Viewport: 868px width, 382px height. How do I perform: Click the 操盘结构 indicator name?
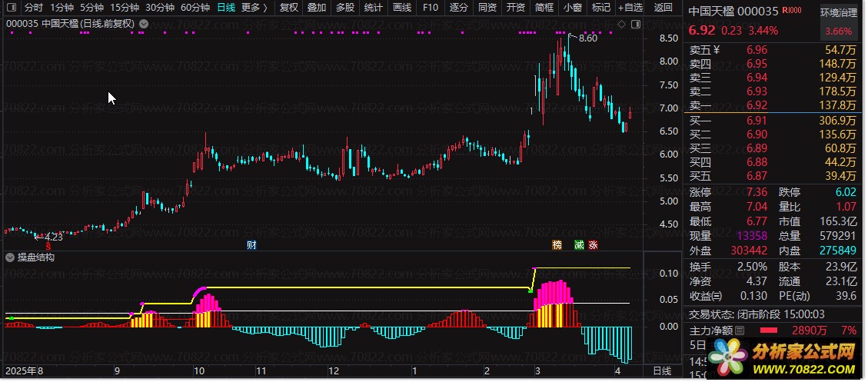point(36,257)
